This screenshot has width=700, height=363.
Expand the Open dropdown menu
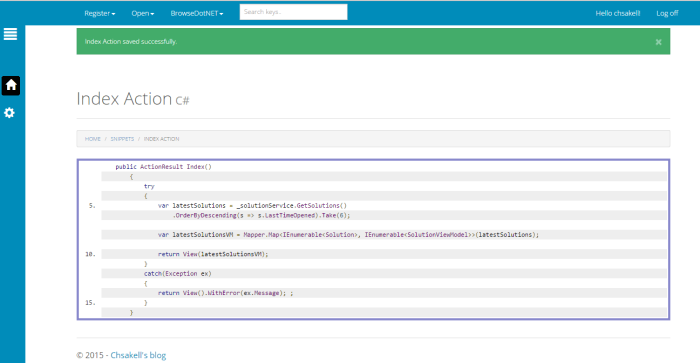click(142, 13)
